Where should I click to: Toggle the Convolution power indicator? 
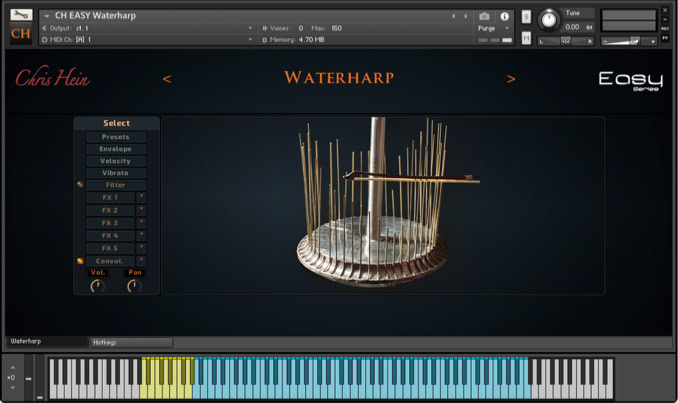[80, 261]
